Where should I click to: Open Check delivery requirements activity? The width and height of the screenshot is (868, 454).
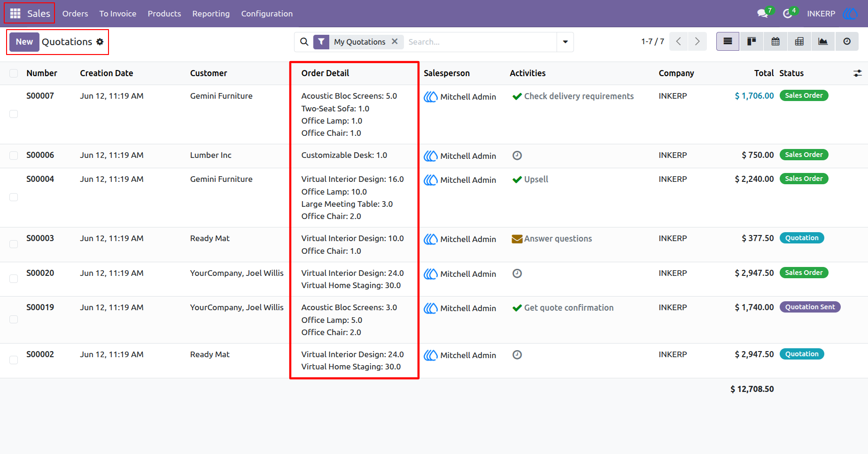pyautogui.click(x=579, y=96)
